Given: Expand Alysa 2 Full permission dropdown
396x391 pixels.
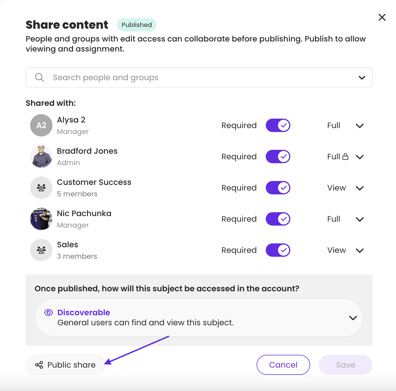Looking at the screenshot, I should [x=359, y=126].
